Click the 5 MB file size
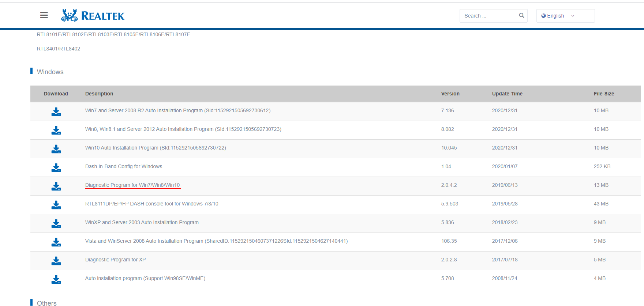The width and height of the screenshot is (644, 306). pos(600,260)
